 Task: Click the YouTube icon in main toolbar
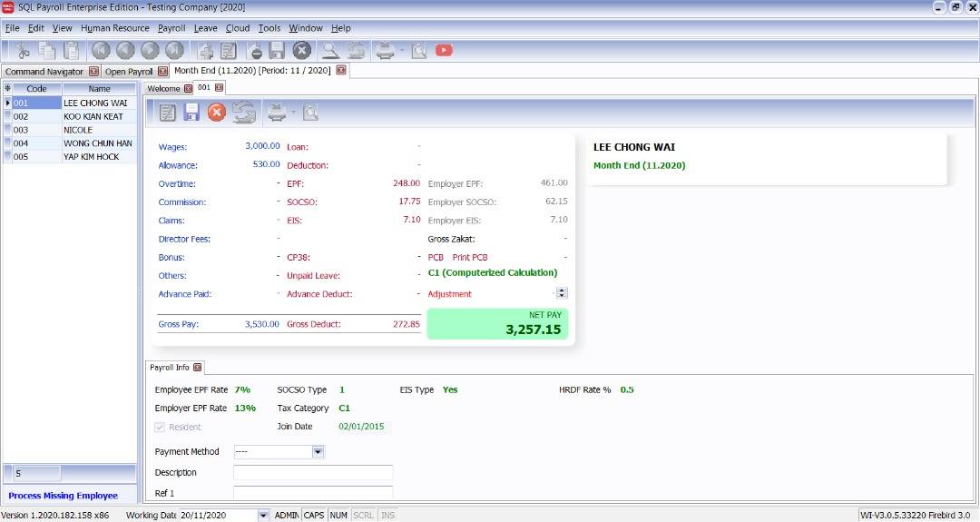(x=444, y=50)
